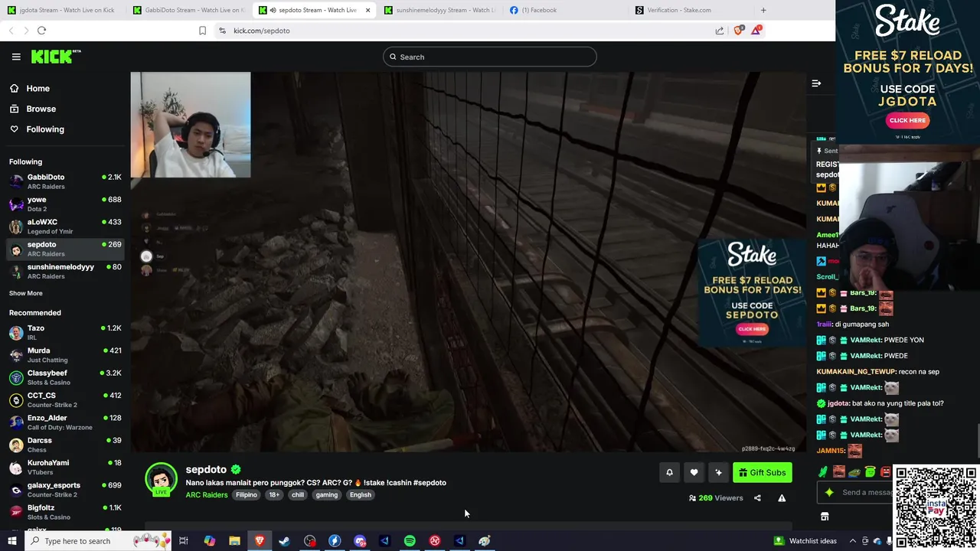Click the sparkle button beside Gift Subs
The image size is (980, 551).
(x=718, y=472)
